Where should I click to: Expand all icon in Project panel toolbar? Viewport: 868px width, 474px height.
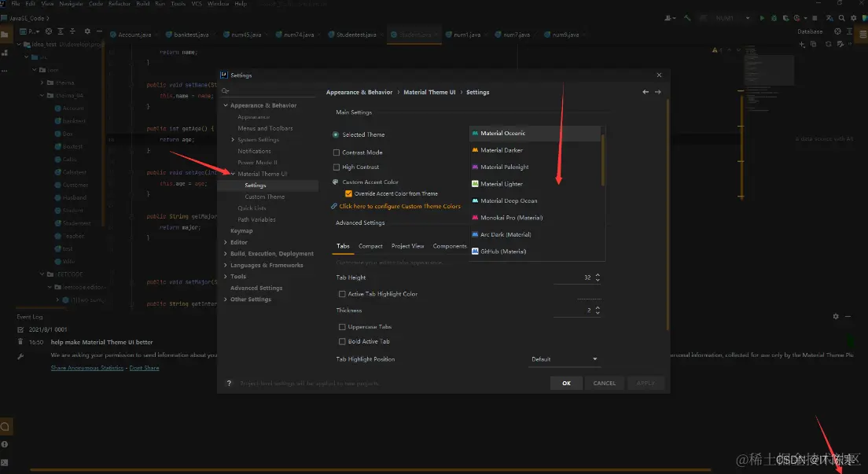[61, 31]
